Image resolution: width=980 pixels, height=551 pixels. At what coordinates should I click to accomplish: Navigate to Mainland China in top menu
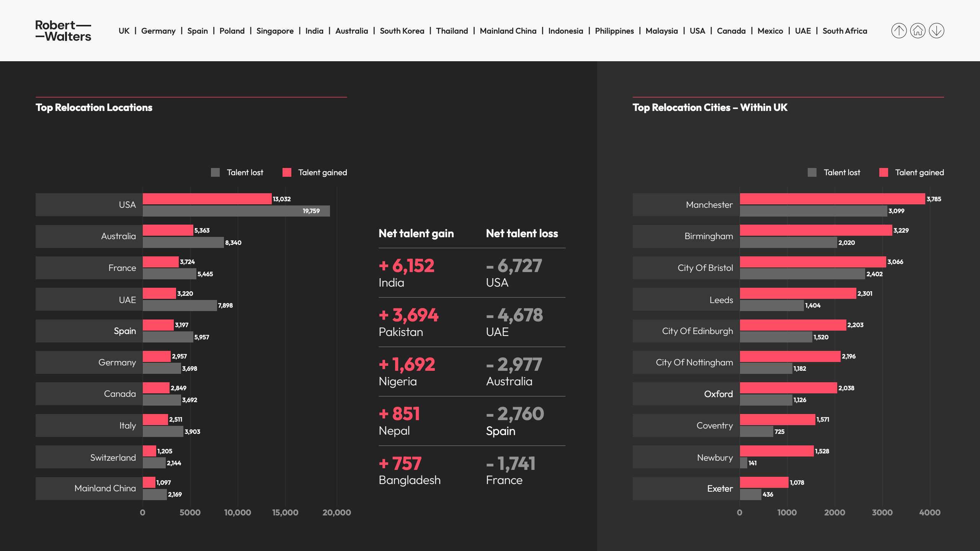pos(508,31)
